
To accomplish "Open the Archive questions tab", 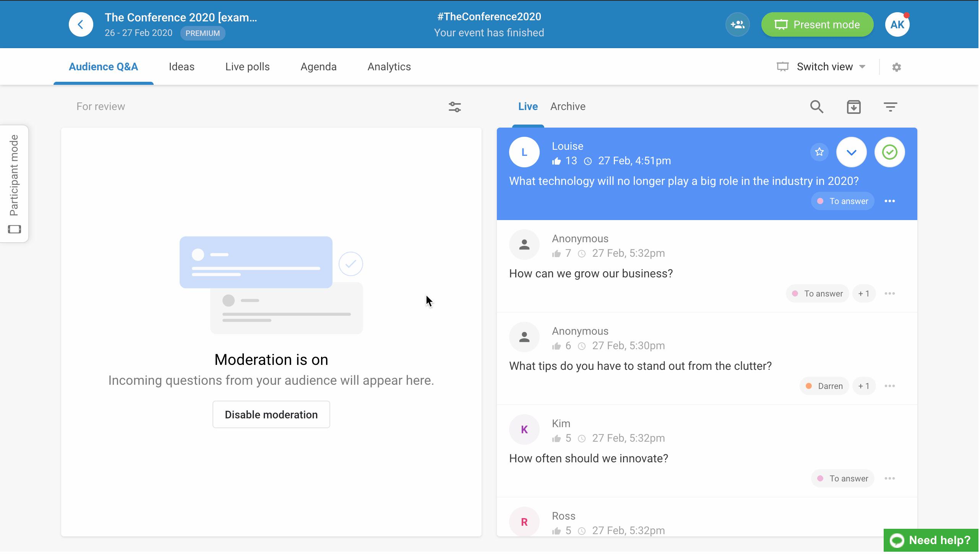I will point(568,107).
